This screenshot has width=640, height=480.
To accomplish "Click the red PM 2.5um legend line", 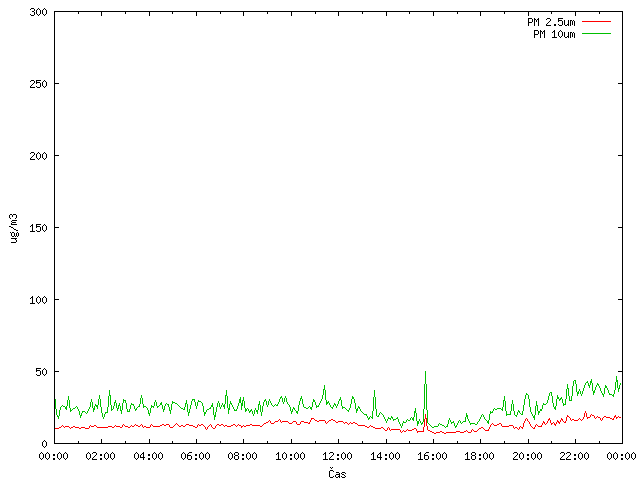I will [x=596, y=22].
